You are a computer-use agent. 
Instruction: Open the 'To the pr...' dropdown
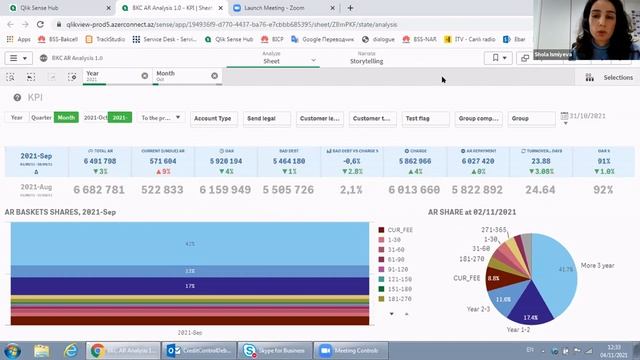tap(161, 118)
